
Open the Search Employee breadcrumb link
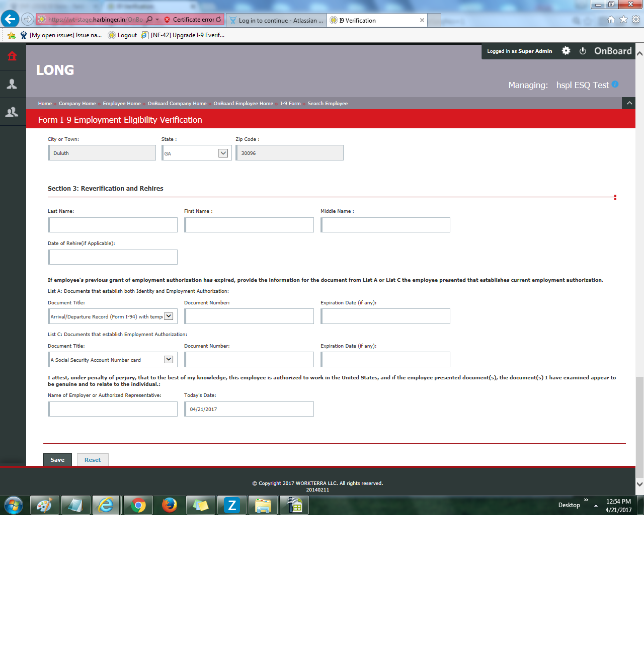point(328,103)
